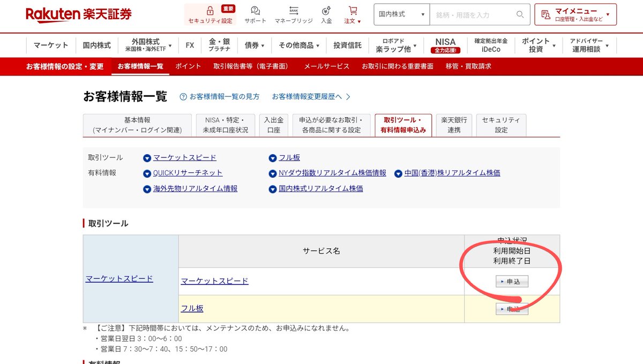Click the arrow icon beside 国内株式リアルタイム株価
Screen dimensions: 643x364
point(273,189)
